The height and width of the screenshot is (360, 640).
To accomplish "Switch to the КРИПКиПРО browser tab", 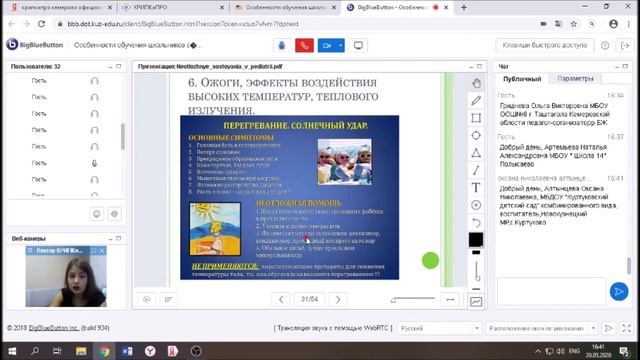I will [173, 7].
